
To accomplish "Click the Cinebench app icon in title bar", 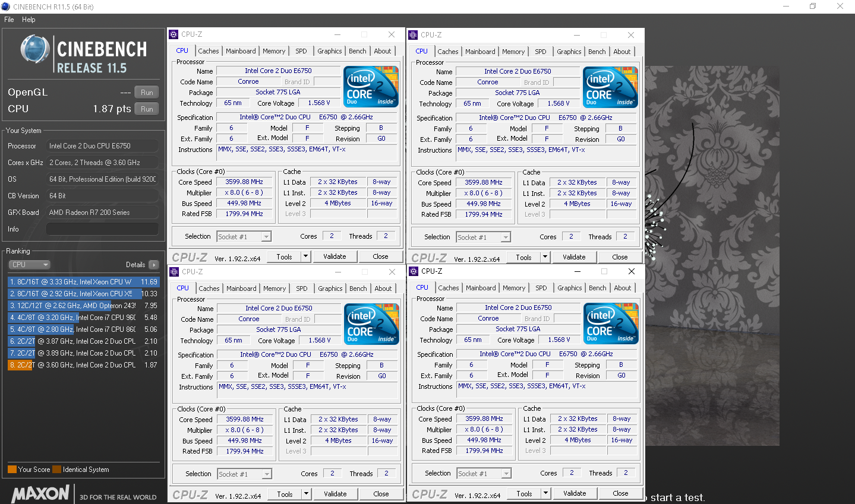I will (x=5, y=7).
